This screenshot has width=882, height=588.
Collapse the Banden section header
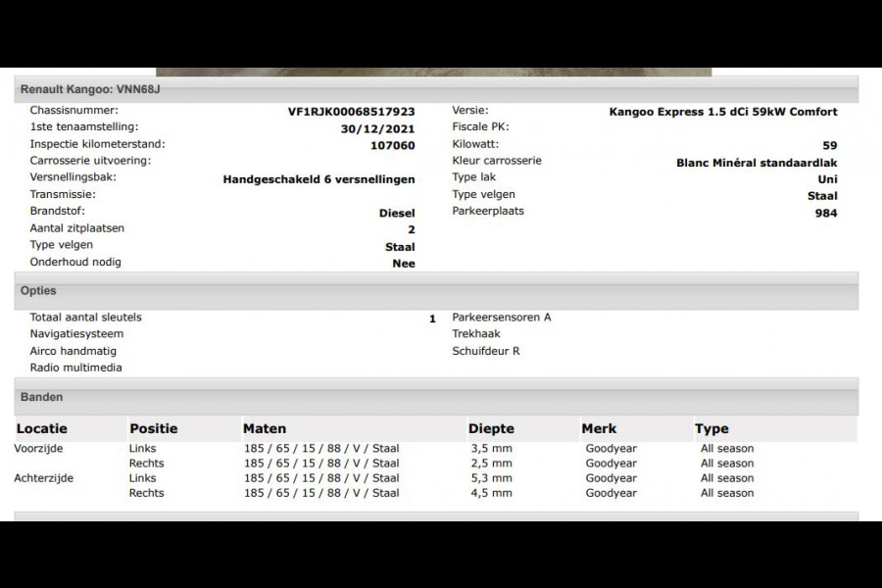pos(436,397)
